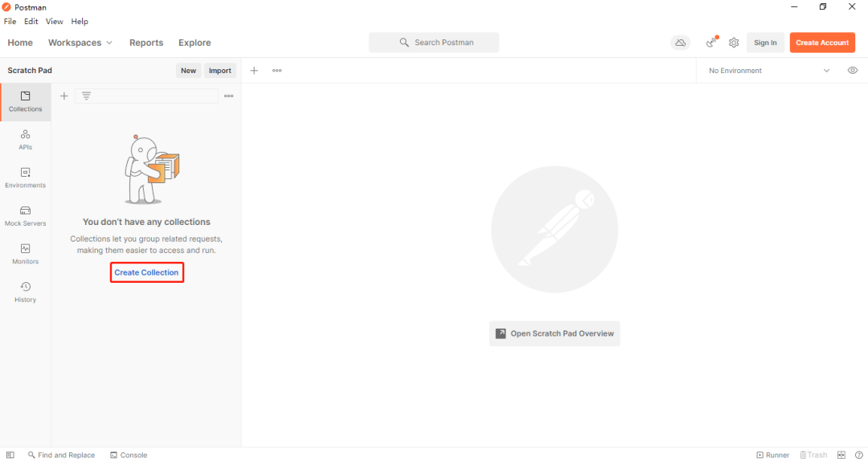Screen dimensions: 868x462
Task: Open the Runner
Action: click(773, 455)
